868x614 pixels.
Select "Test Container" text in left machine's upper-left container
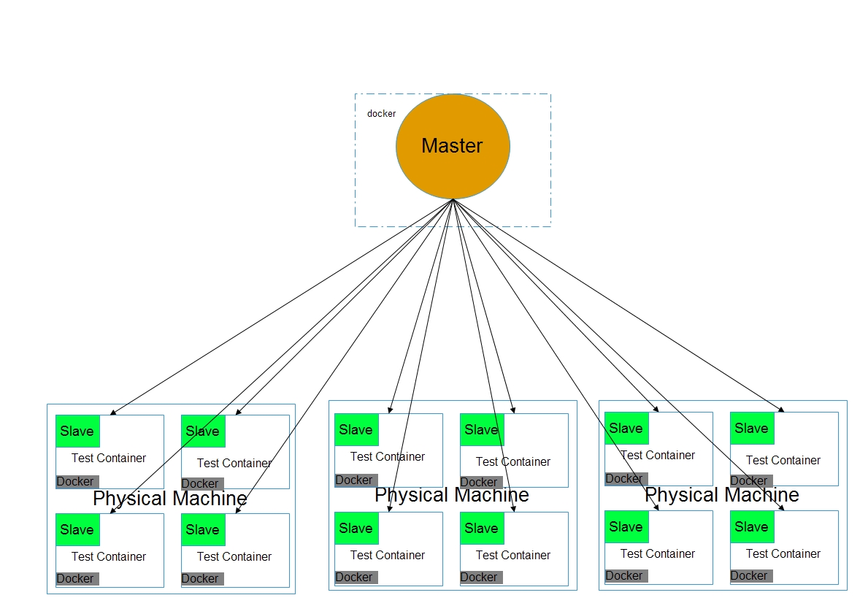(x=109, y=458)
